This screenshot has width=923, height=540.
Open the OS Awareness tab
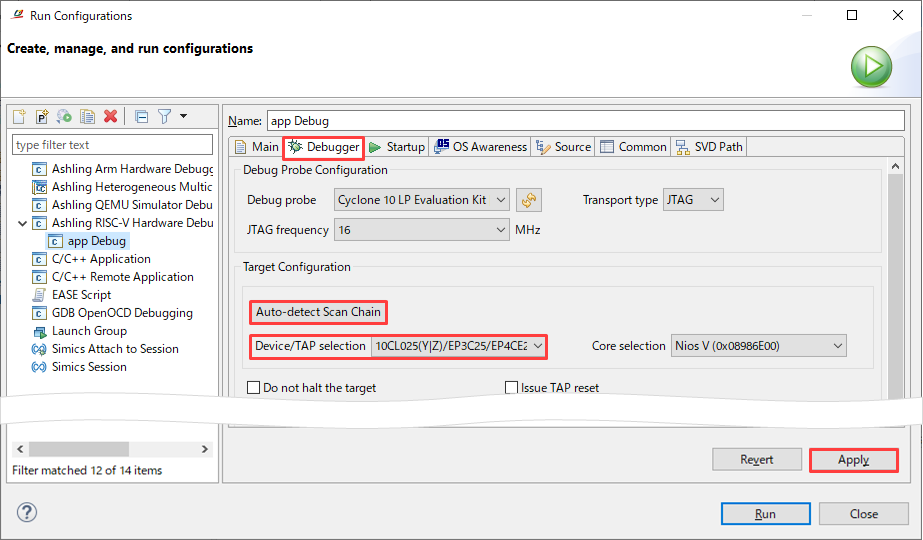pos(480,147)
